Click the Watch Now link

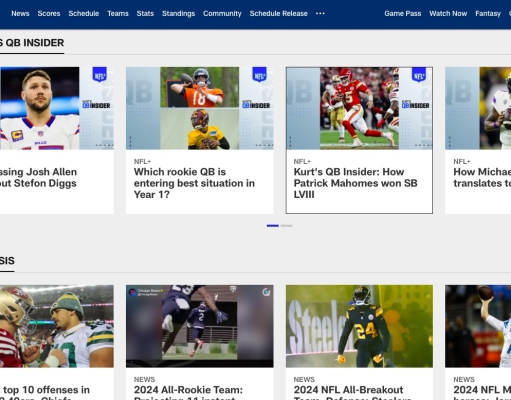[448, 14]
